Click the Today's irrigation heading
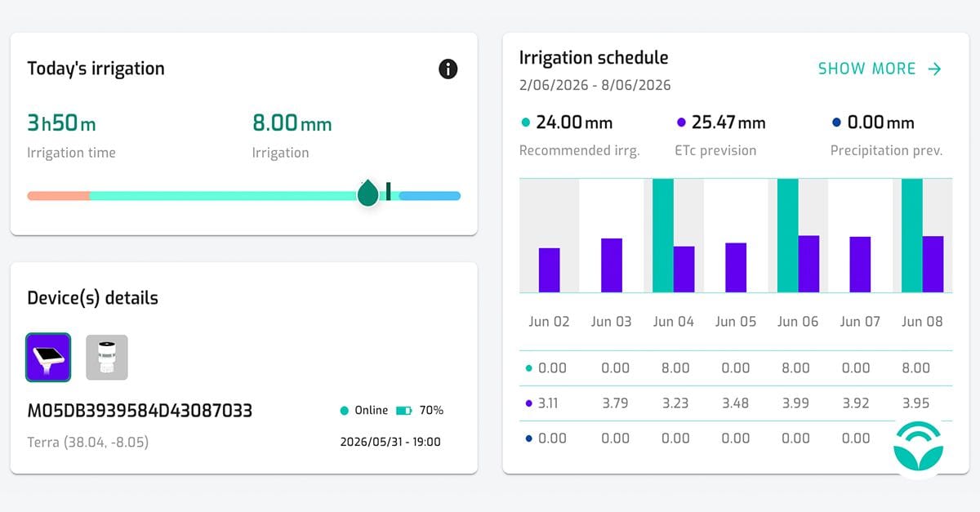The width and height of the screenshot is (980, 512). (x=96, y=69)
